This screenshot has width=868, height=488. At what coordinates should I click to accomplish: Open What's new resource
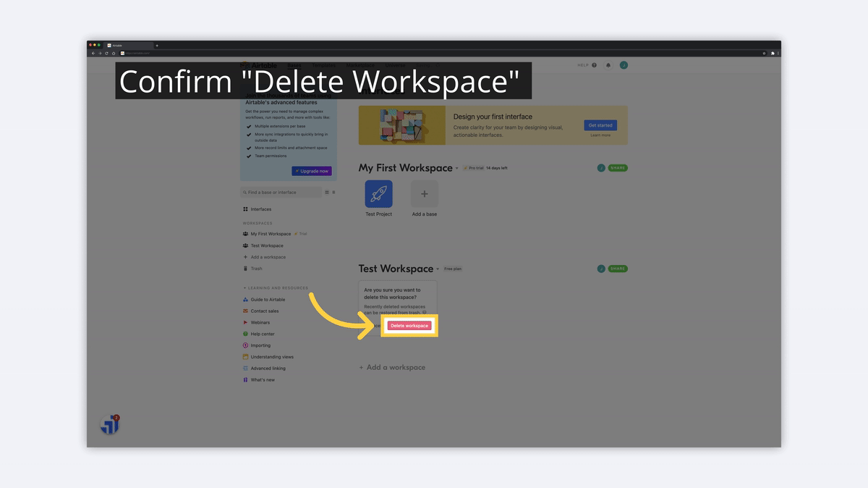259,380
